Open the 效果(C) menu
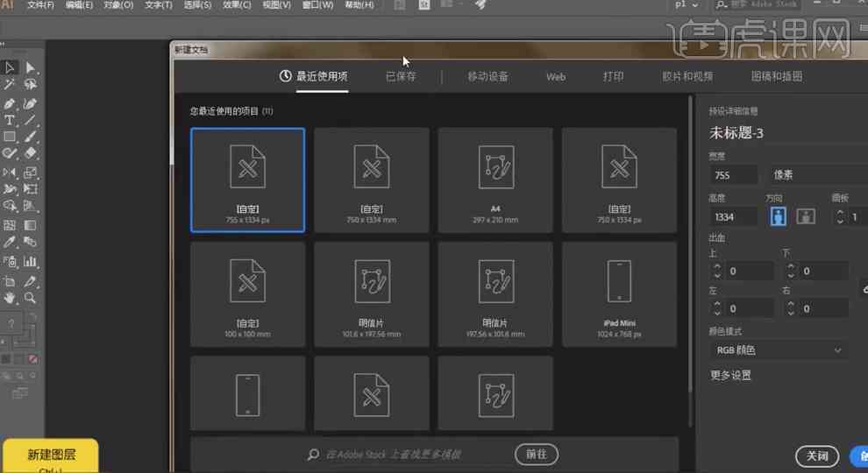Screen dimensions: 868x473 [x=237, y=5]
